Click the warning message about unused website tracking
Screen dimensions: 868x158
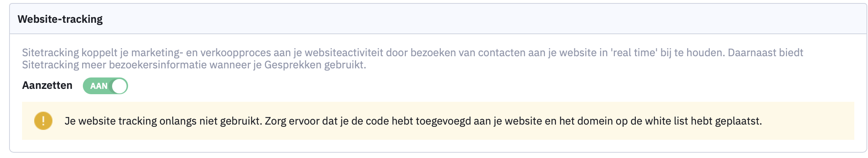[413, 121]
